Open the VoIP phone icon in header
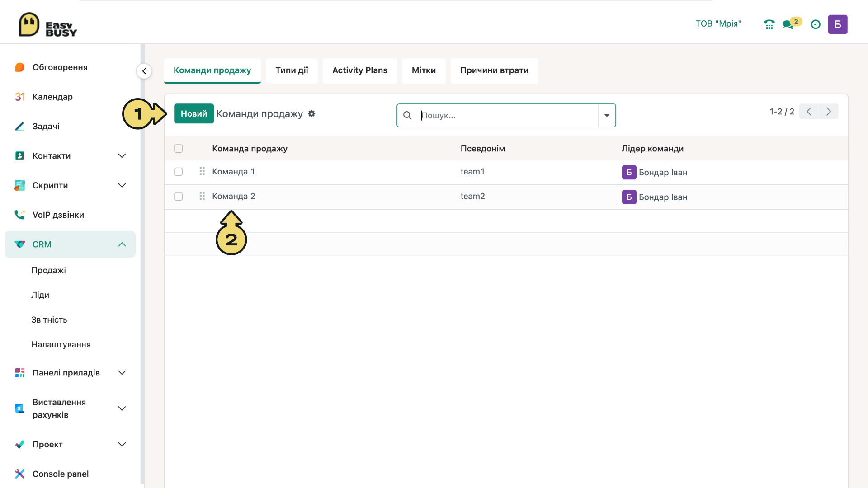This screenshot has width=868, height=488. (x=769, y=24)
